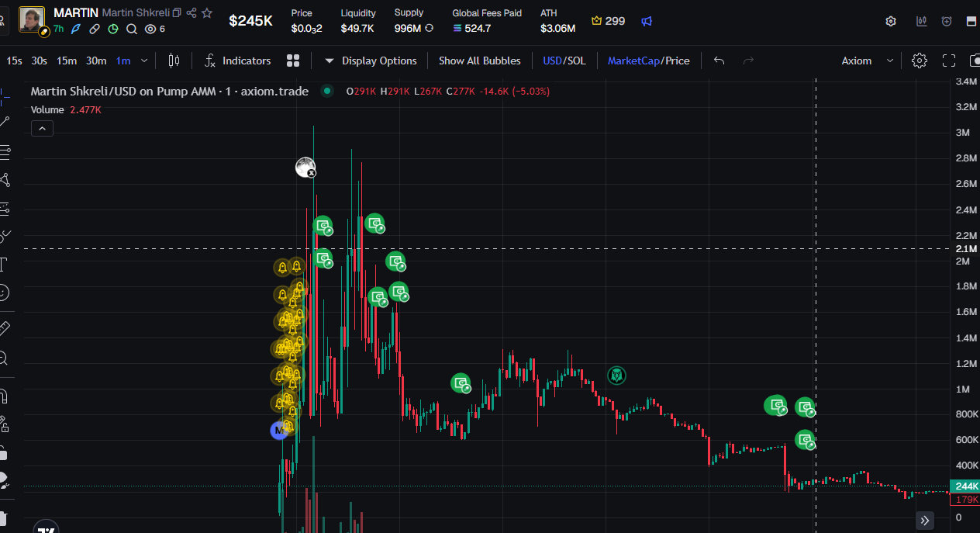Toggle the lock-drawings pencil icon

click(x=4, y=424)
